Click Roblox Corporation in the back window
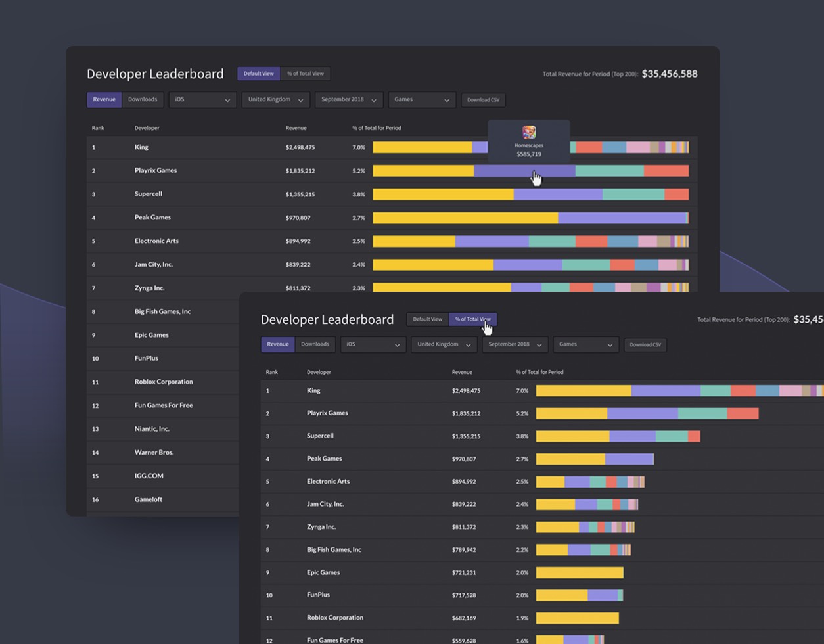 coord(164,382)
